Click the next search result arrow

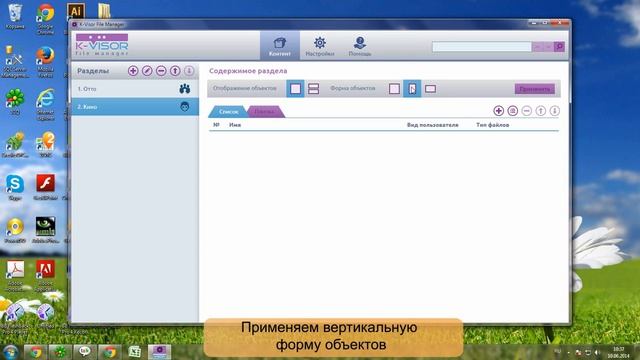click(548, 47)
